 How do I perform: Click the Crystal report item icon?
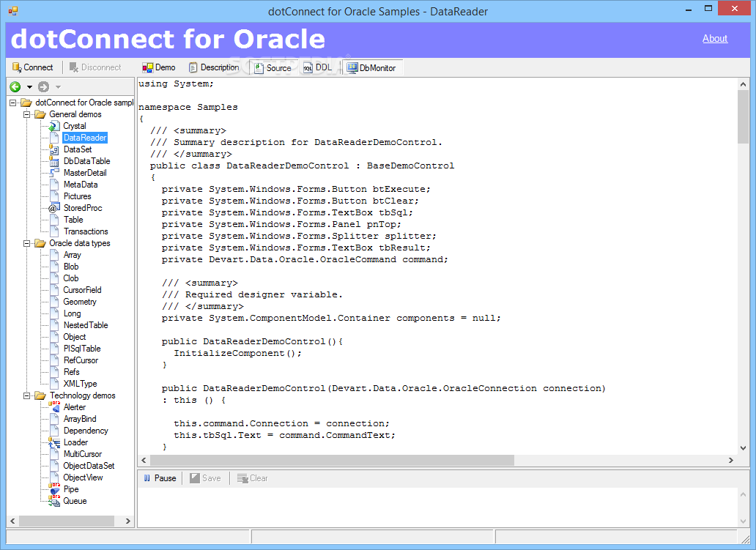[x=54, y=126]
